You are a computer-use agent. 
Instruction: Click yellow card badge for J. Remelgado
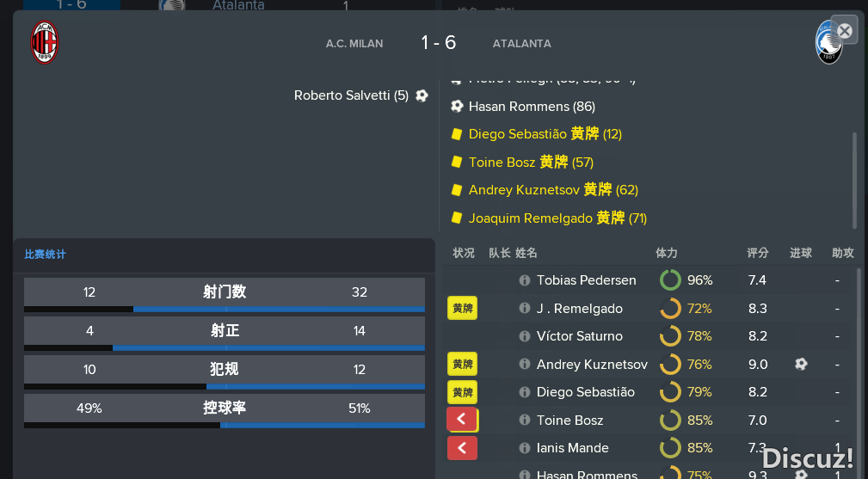click(x=462, y=308)
